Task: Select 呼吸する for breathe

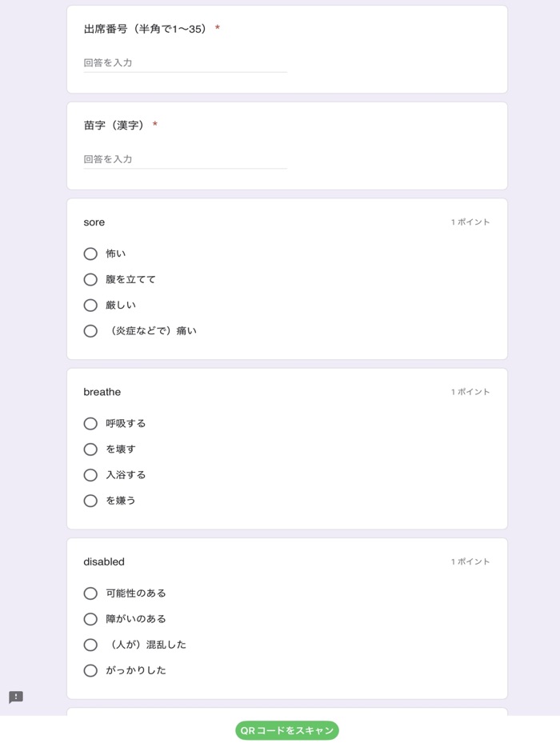Action: click(x=90, y=423)
